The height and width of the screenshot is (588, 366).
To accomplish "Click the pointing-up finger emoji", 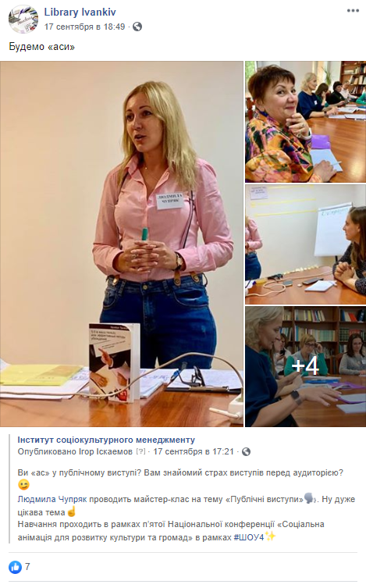I will click(x=71, y=511).
